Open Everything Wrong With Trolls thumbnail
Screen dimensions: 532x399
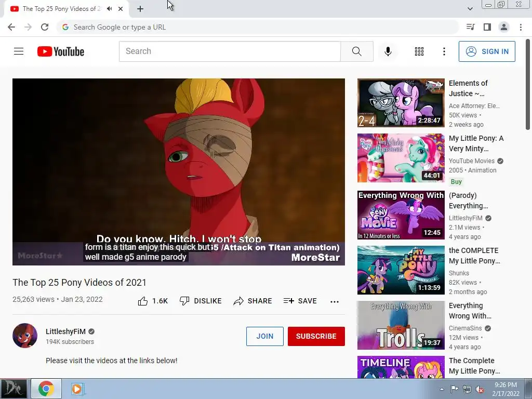[x=401, y=325]
